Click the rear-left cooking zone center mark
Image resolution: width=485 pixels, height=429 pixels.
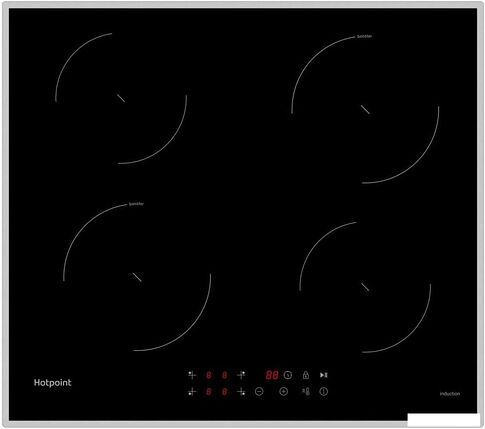(x=121, y=98)
